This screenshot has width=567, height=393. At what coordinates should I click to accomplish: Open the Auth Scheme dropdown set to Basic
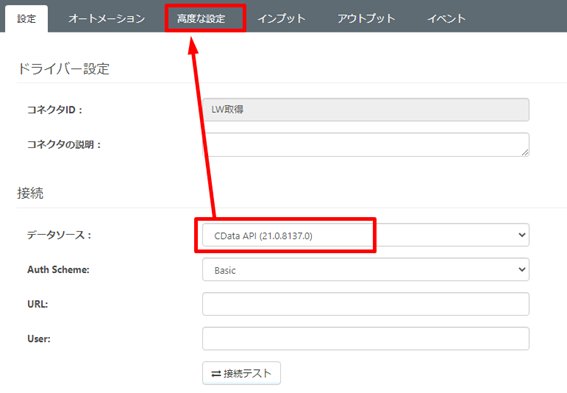coord(366,270)
